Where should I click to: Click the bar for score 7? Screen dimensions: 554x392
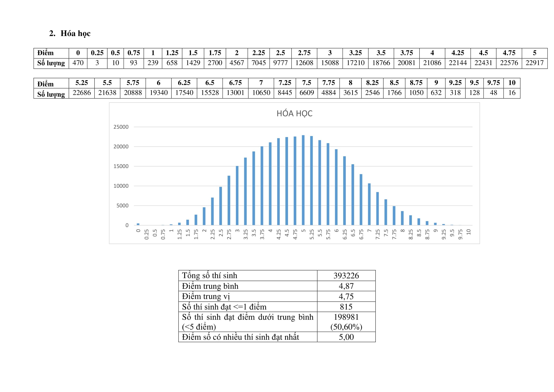pos(369,204)
